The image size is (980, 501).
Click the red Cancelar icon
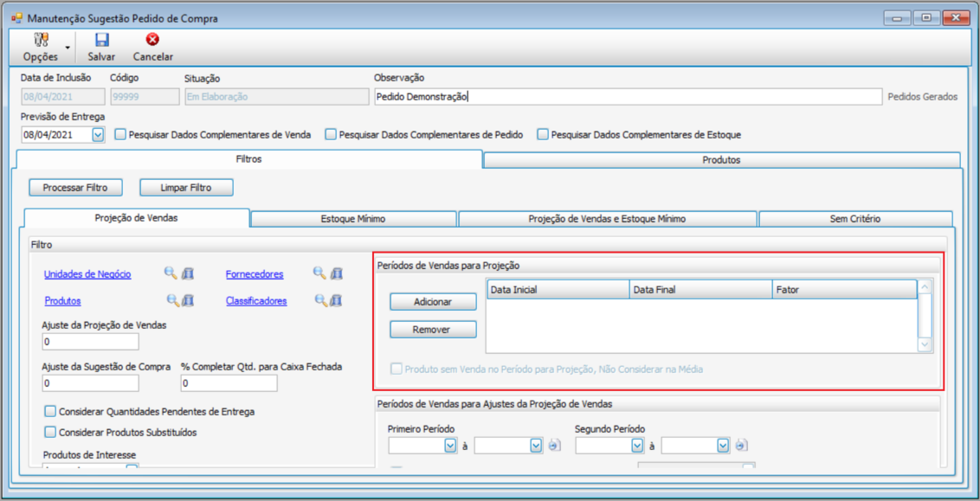(x=152, y=40)
